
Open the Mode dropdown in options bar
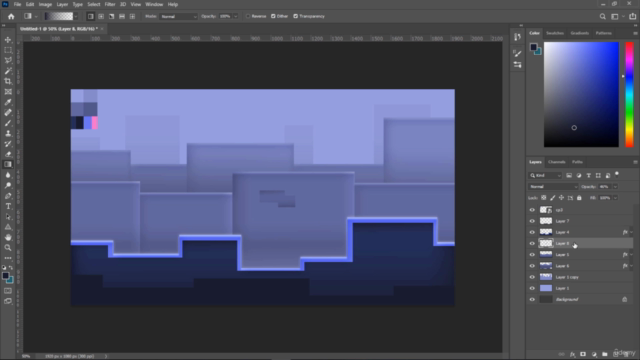[178, 16]
